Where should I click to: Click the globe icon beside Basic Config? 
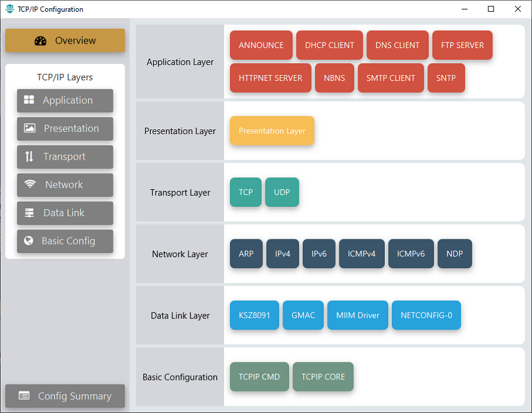pyautogui.click(x=28, y=240)
